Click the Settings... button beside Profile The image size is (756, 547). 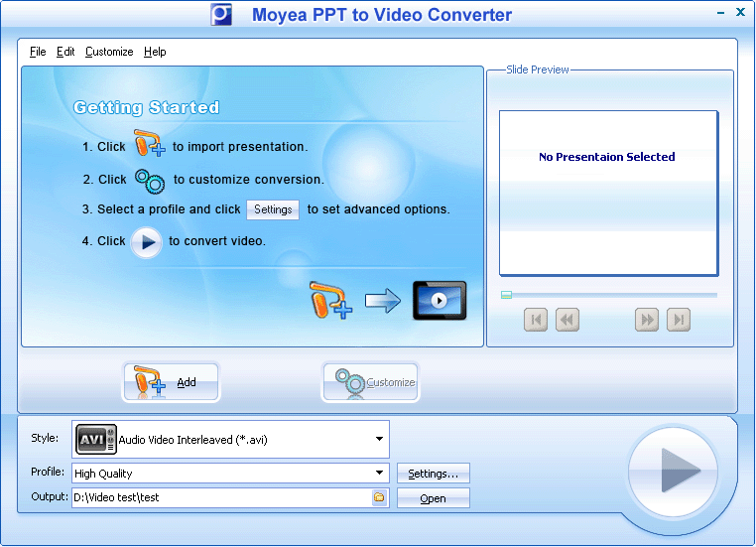[x=434, y=474]
